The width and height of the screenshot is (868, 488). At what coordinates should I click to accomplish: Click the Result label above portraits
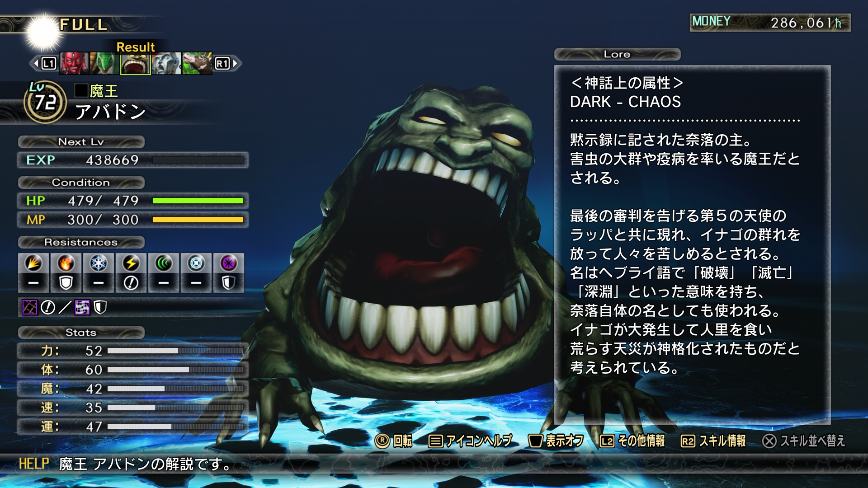pyautogui.click(x=136, y=47)
